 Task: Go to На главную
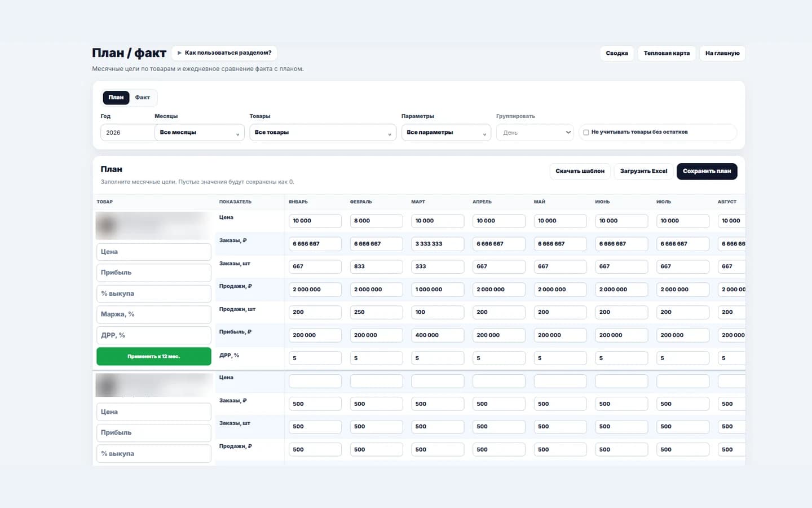pyautogui.click(x=722, y=53)
